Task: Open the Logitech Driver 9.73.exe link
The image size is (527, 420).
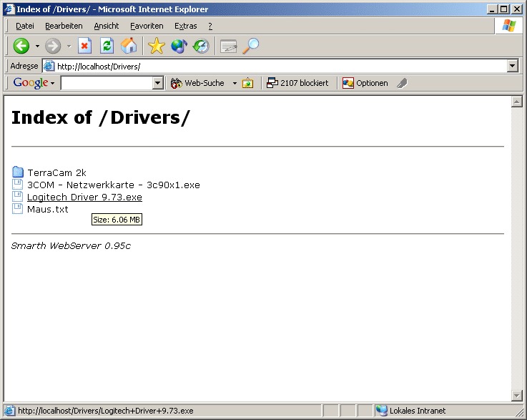Action: 84,197
